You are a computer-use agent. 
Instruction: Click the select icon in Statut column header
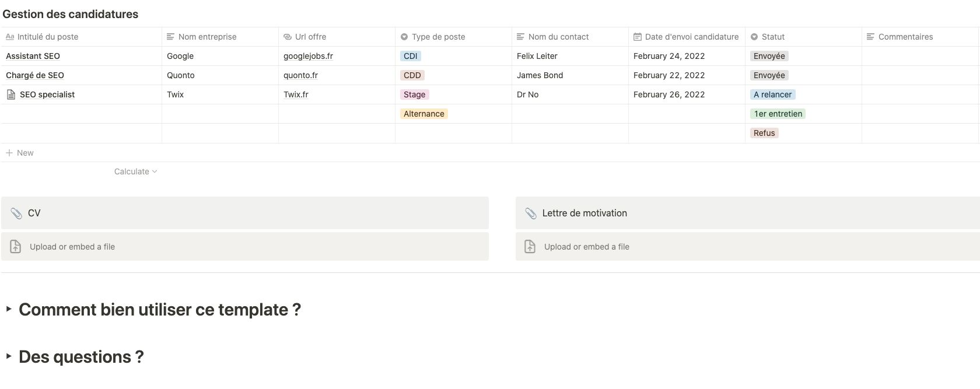(754, 37)
